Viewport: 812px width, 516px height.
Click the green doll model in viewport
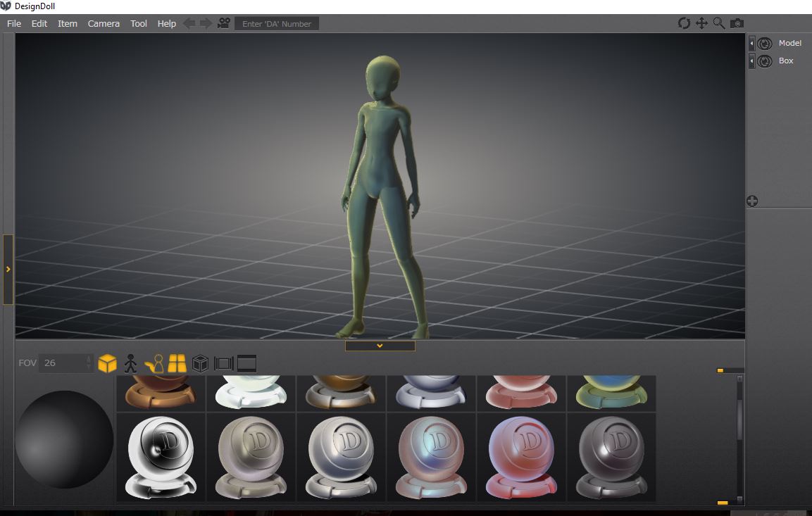coord(382,196)
